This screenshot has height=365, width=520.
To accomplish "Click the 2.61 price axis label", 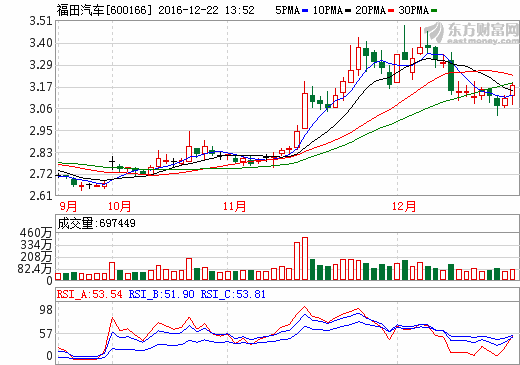I will click(41, 196).
